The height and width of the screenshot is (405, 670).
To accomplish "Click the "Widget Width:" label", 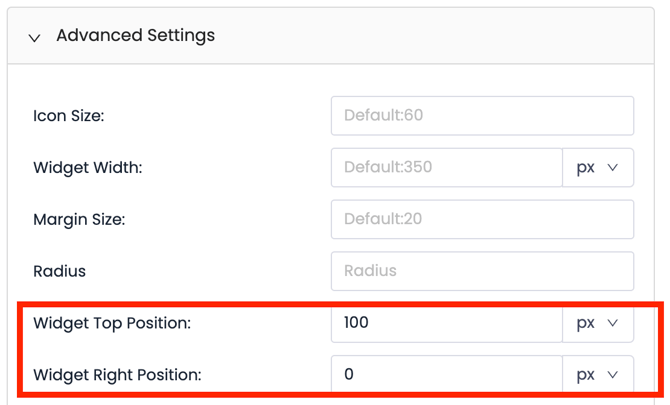I will click(x=88, y=168).
